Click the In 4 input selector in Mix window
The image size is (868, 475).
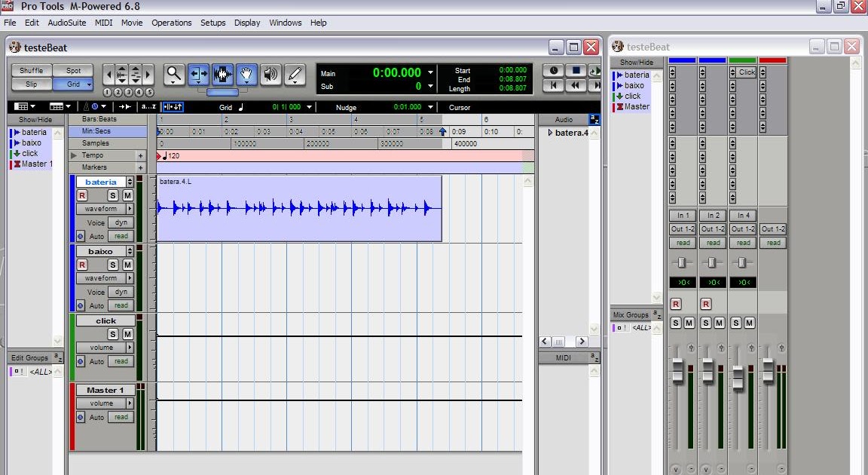pos(743,216)
